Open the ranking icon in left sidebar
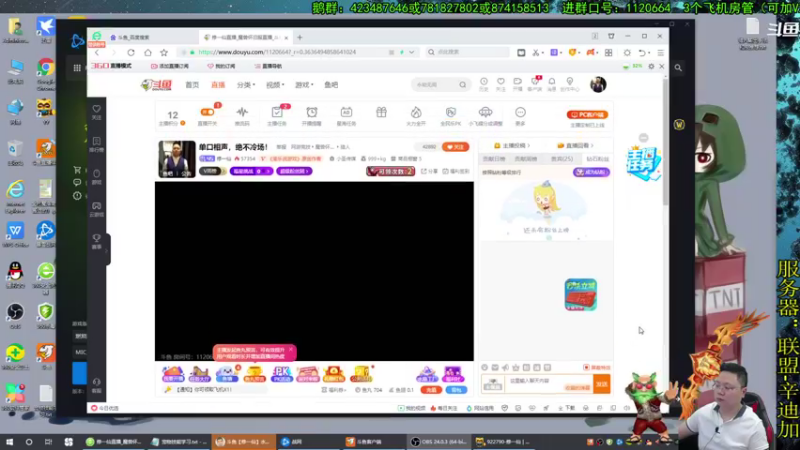The height and width of the screenshot is (450, 800). pyautogui.click(x=96, y=141)
